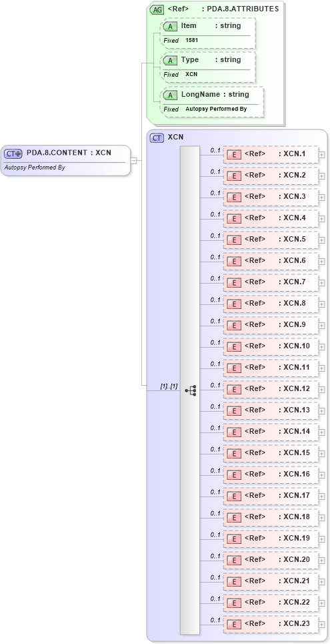Click the E icon of XCN.15

[x=234, y=454]
